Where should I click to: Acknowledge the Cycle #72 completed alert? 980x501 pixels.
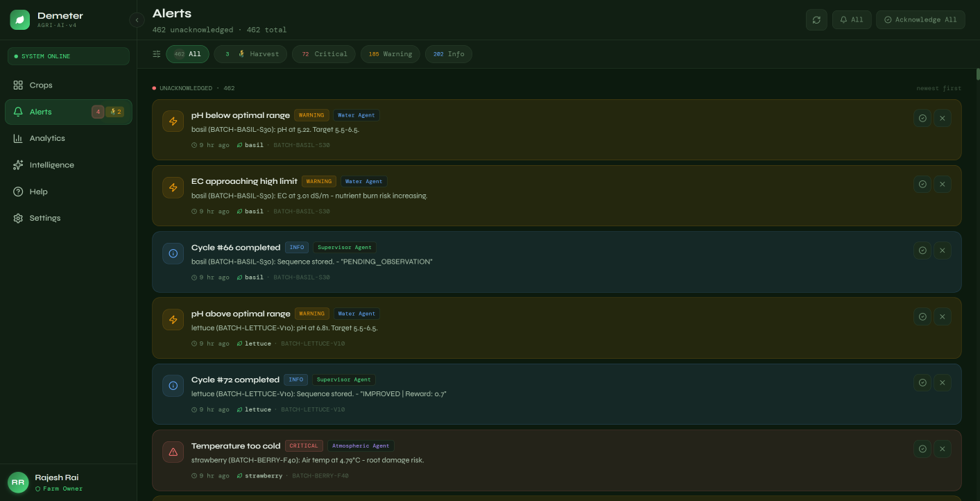pyautogui.click(x=922, y=382)
